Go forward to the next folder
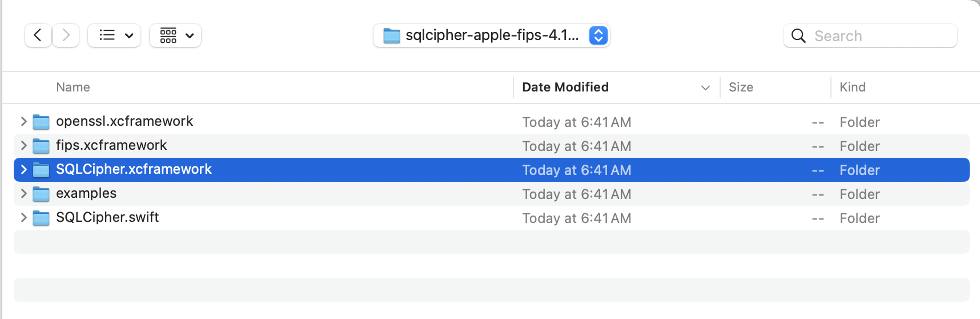This screenshot has height=319, width=980. pyautogui.click(x=66, y=35)
